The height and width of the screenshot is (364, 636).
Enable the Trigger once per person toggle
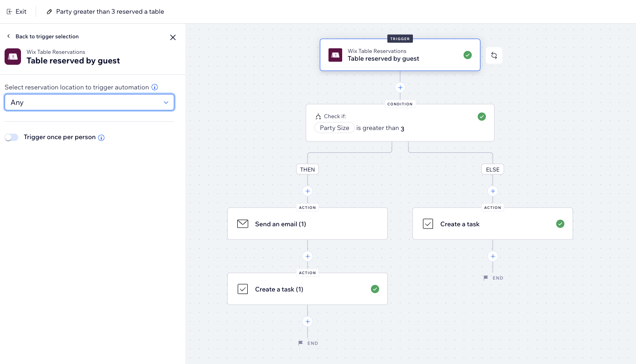[11, 137]
